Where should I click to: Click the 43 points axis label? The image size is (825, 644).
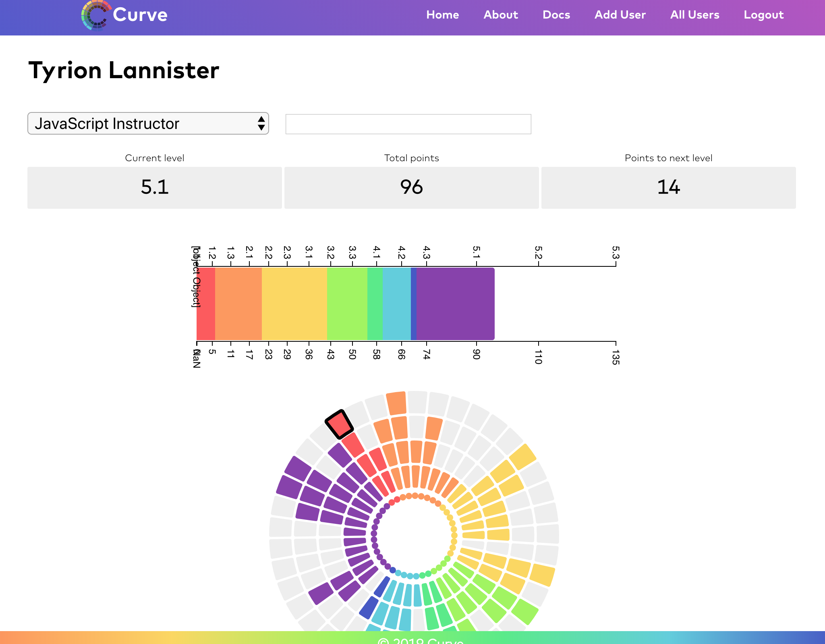tap(331, 355)
